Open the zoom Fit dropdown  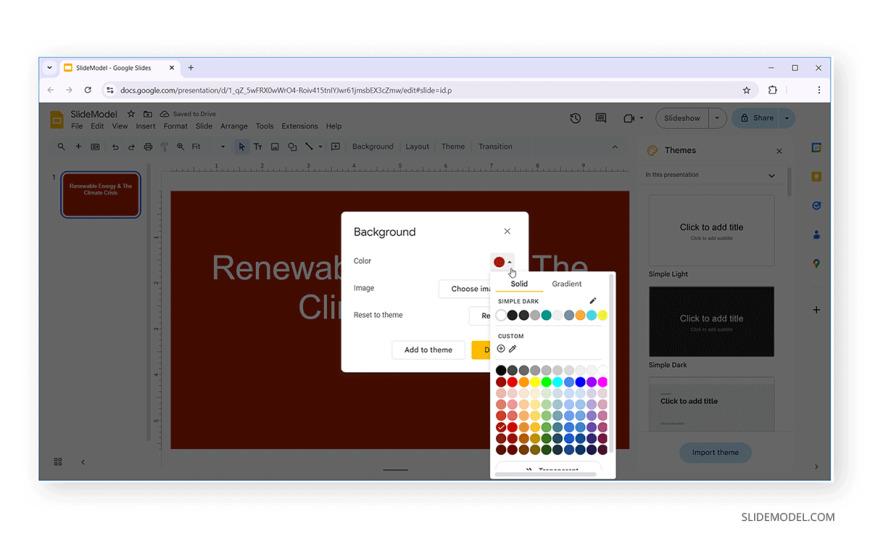pyautogui.click(x=209, y=147)
